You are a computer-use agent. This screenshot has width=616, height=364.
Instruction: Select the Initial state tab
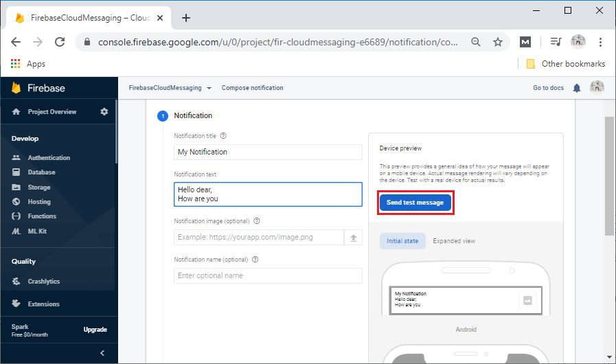click(x=402, y=241)
